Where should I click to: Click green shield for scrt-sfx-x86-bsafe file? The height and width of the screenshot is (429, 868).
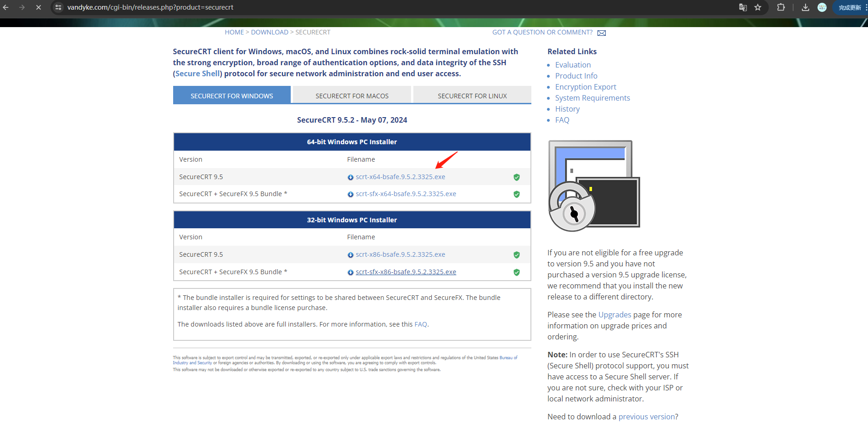point(517,272)
